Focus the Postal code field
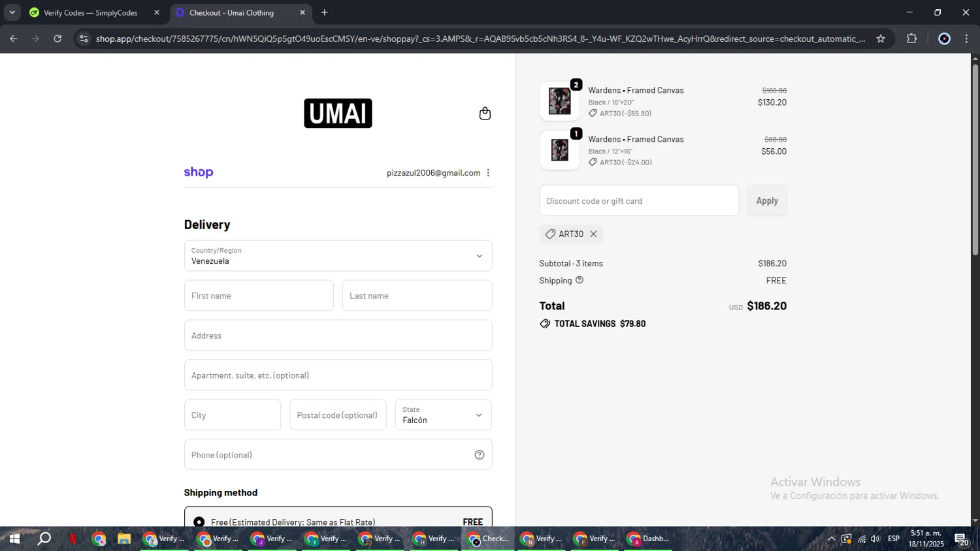This screenshot has width=980, height=551. [x=338, y=415]
